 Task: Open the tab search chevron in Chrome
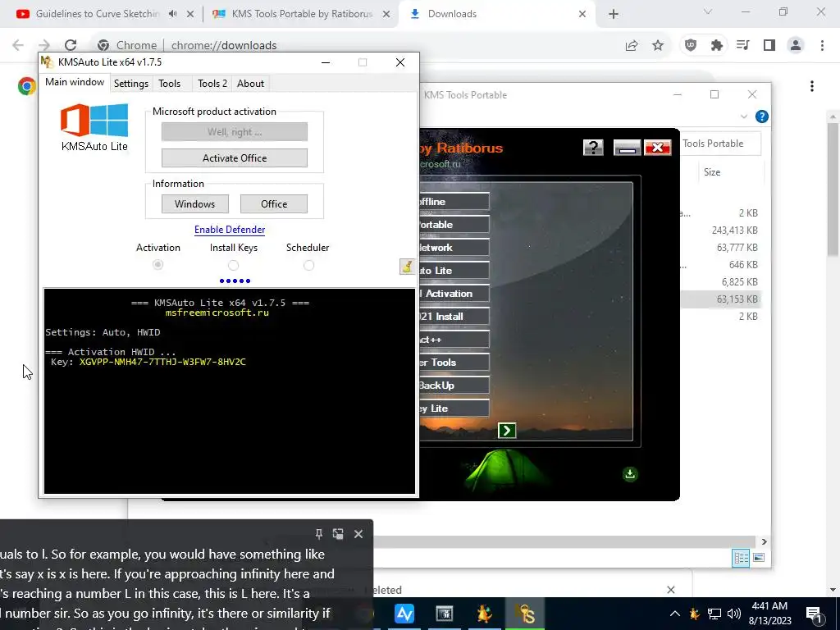click(708, 11)
